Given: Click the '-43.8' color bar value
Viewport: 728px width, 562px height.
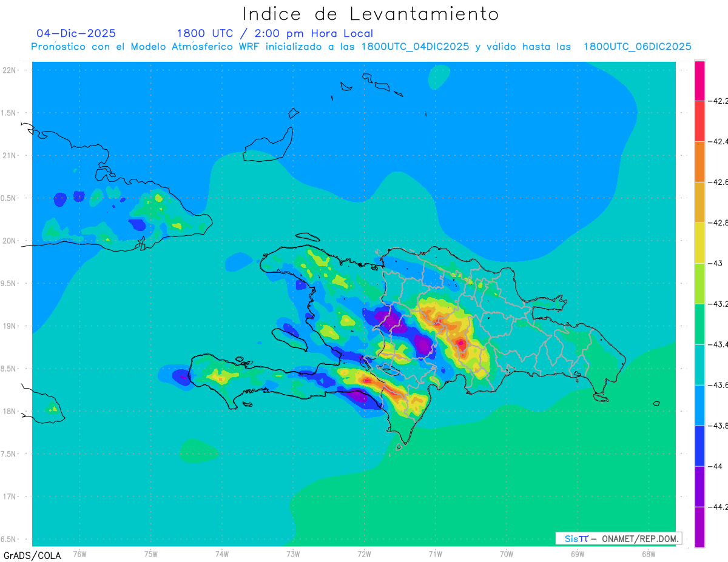Looking at the screenshot, I should pos(719,426).
